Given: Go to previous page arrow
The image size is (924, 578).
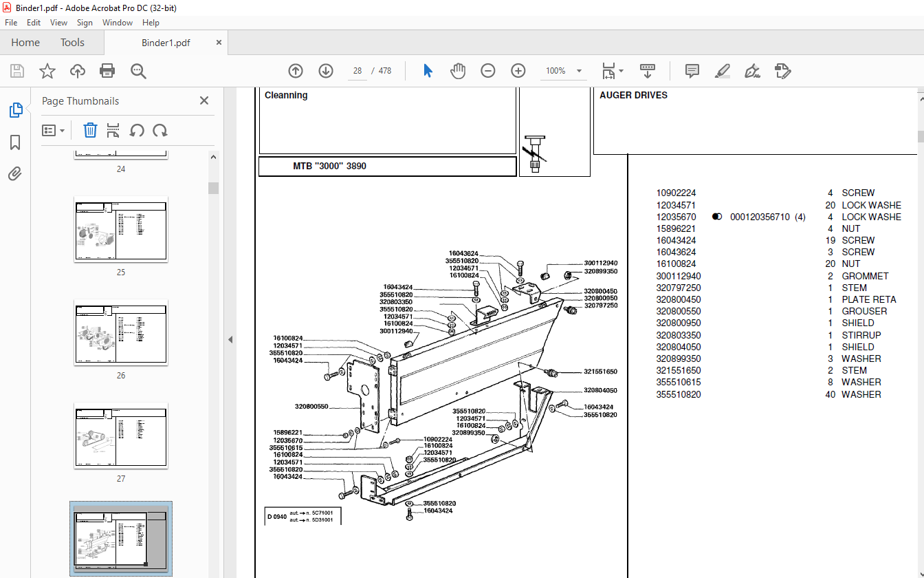Looking at the screenshot, I should point(296,71).
